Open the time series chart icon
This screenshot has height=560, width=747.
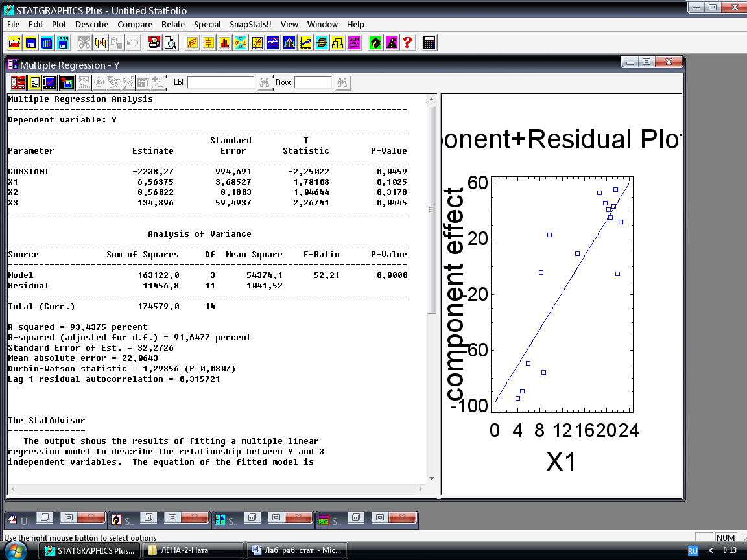pyautogui.click(x=273, y=43)
